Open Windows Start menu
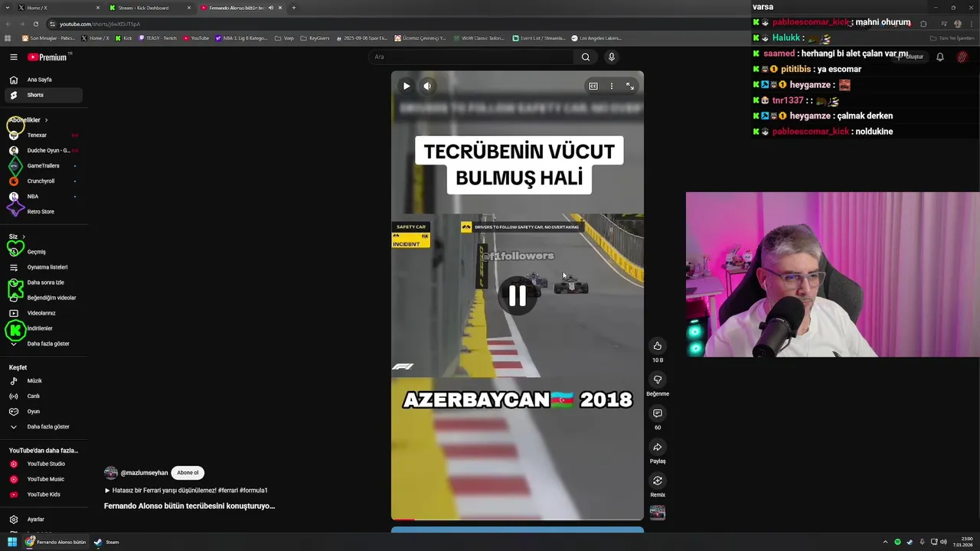Image resolution: width=980 pixels, height=551 pixels. click(x=12, y=542)
